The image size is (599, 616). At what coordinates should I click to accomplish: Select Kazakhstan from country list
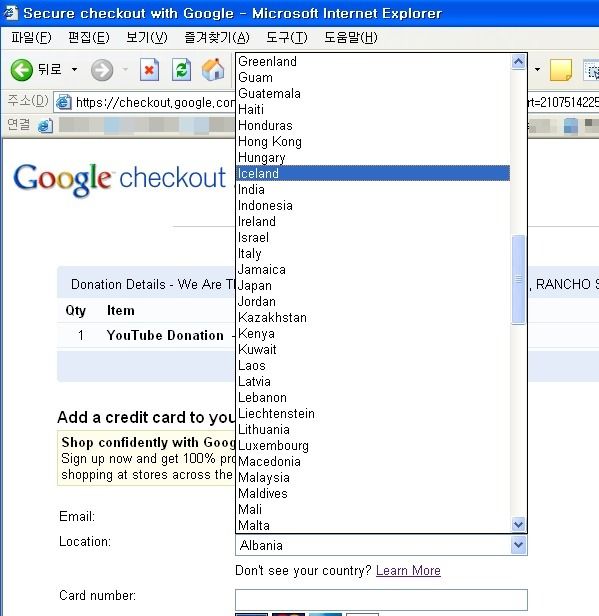click(373, 317)
